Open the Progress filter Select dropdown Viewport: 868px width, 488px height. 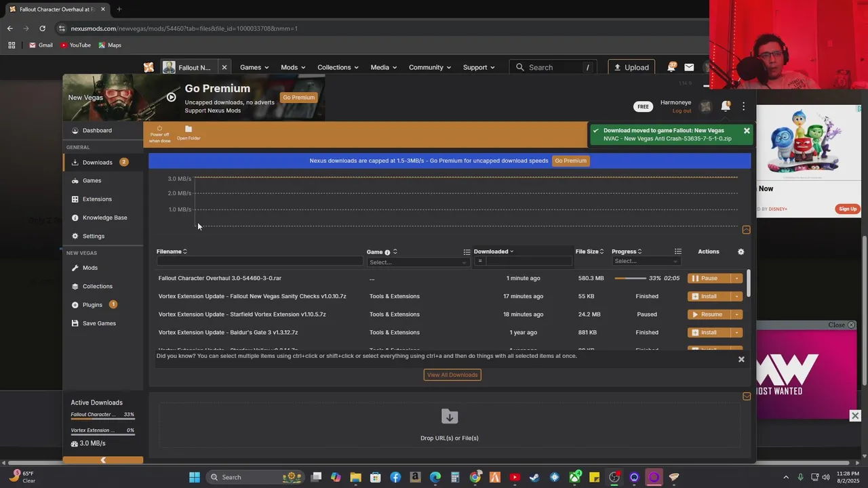(x=646, y=262)
